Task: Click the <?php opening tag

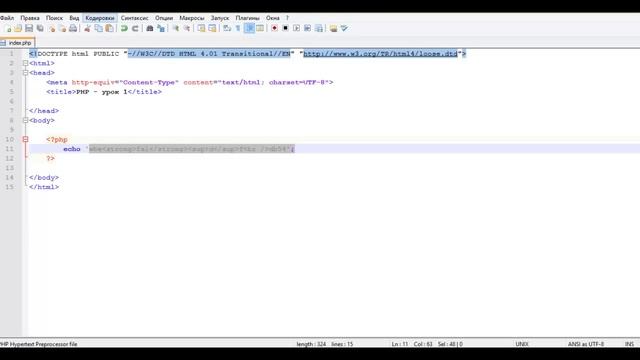Action: coord(57,140)
